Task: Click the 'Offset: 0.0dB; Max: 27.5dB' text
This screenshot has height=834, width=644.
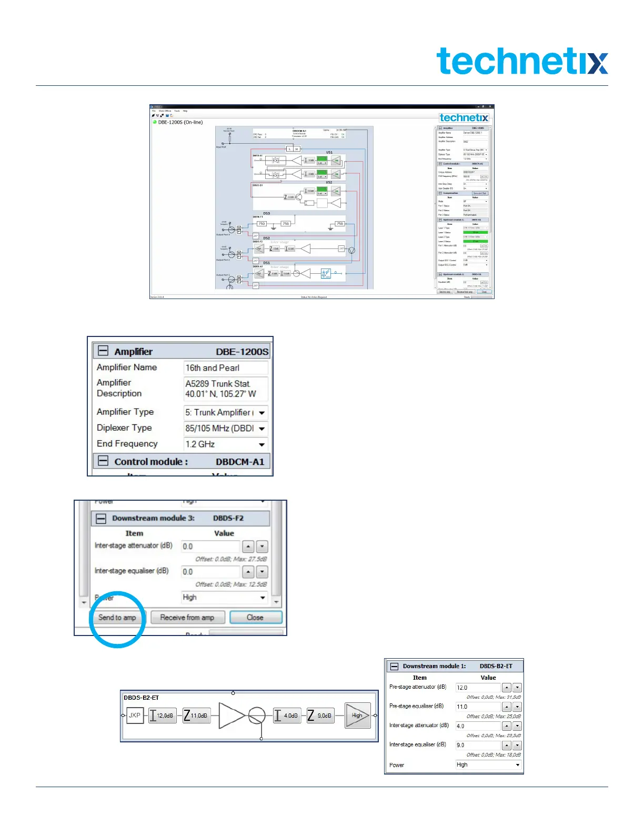Action: [231, 559]
